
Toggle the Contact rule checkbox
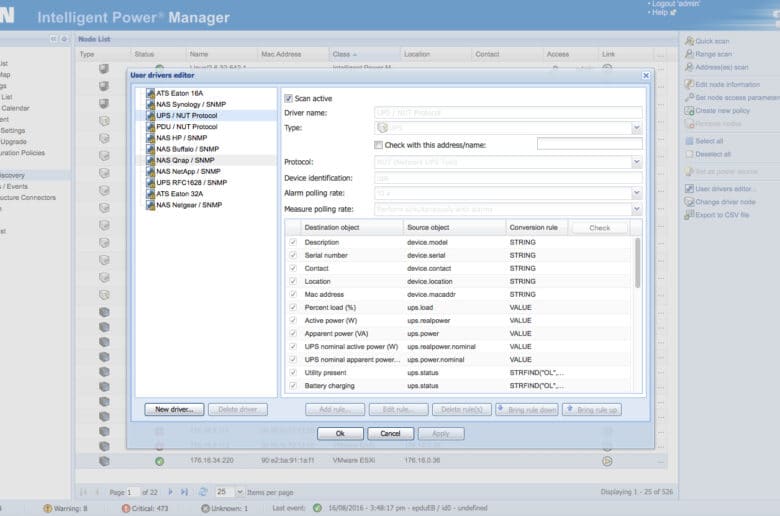[293, 268]
